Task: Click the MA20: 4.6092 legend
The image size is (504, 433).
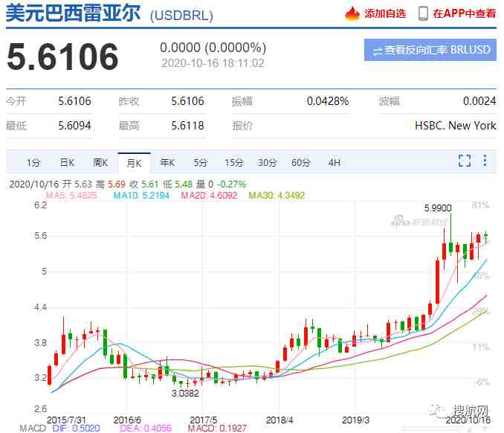Action: click(x=209, y=195)
